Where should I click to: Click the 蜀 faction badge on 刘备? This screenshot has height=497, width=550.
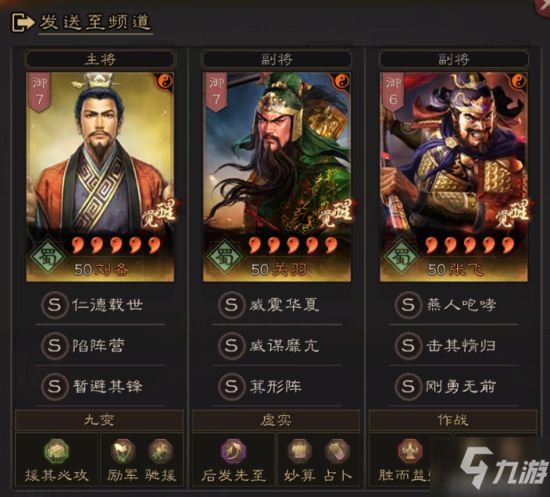(47, 257)
